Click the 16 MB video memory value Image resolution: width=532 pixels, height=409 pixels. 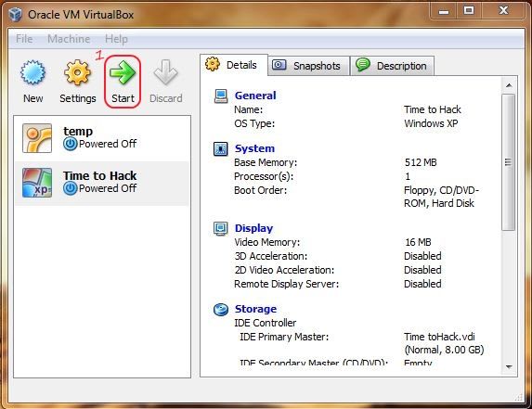(418, 242)
